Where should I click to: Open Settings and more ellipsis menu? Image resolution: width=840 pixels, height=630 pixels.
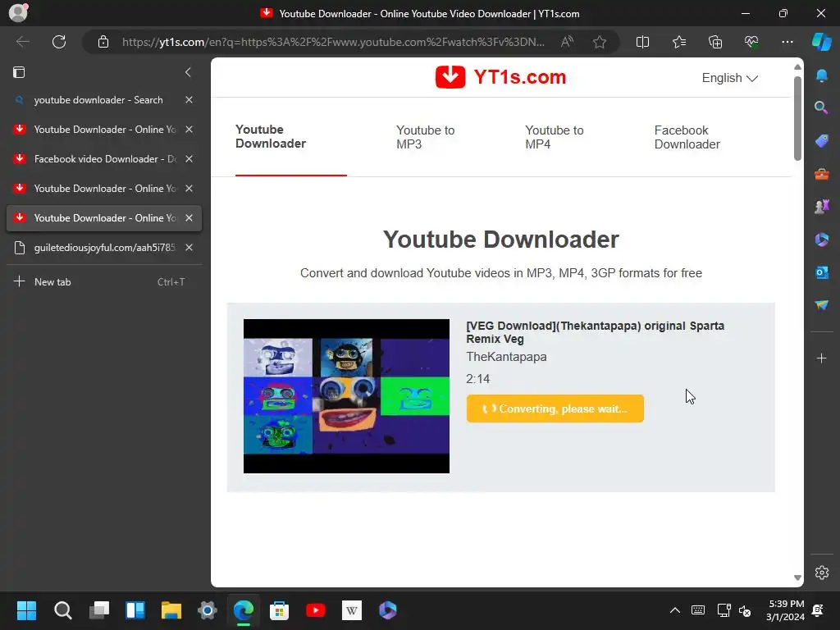click(x=787, y=42)
